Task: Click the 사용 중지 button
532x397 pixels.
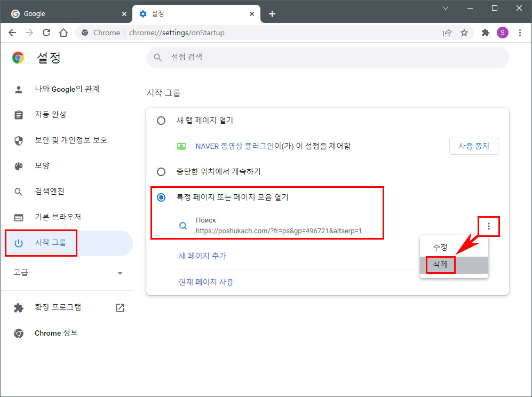Action: coord(473,146)
